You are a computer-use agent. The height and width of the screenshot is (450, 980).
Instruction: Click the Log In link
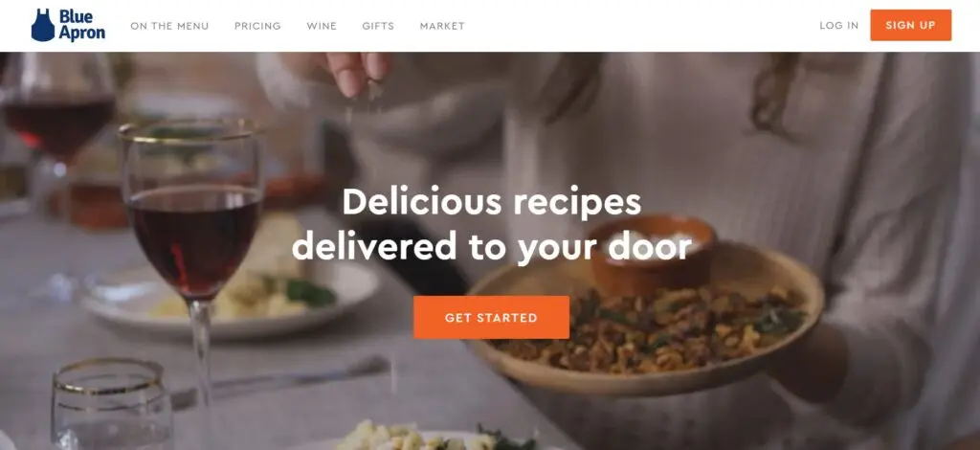click(838, 26)
